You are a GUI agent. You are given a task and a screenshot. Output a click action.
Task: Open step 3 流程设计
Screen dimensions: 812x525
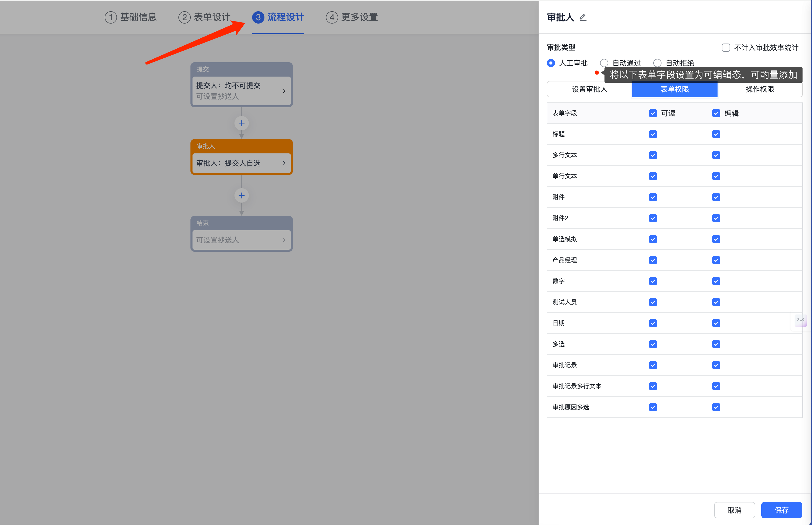(x=278, y=17)
